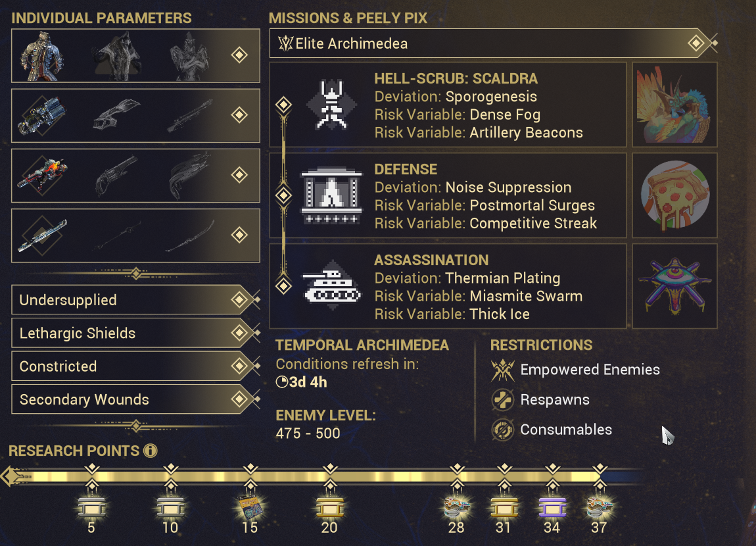Choose the first Warframe in the loadout row

pyautogui.click(x=42, y=56)
